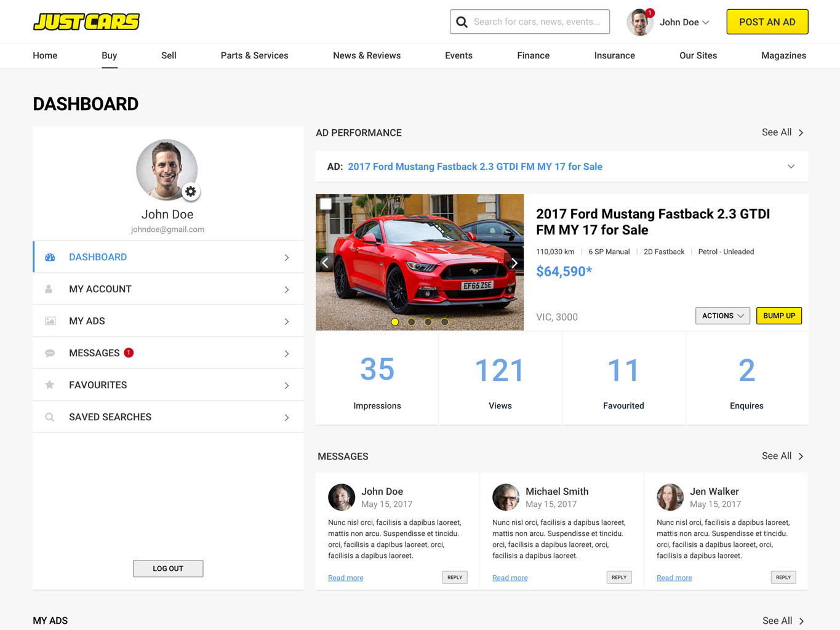This screenshot has width=840, height=630.
Task: Click See All for Messages
Action: coord(783,456)
